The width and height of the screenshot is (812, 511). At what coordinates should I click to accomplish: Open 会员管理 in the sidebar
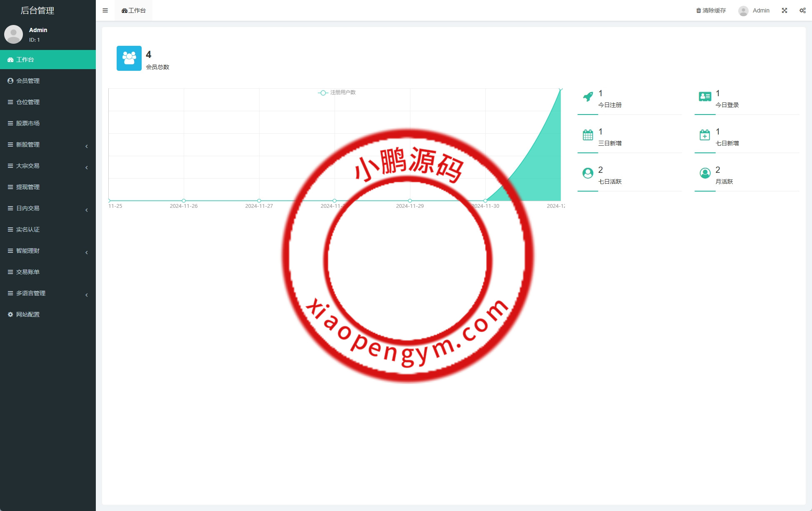tap(28, 81)
